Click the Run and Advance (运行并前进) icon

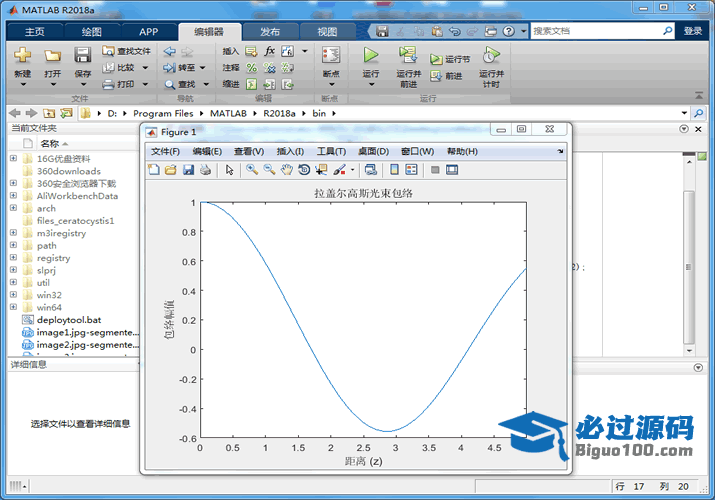pyautogui.click(x=408, y=55)
